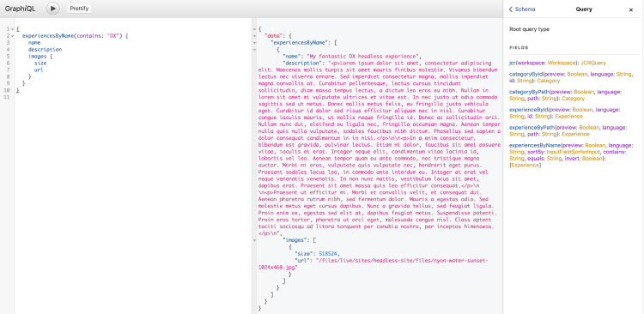644x314 pixels.
Task: Go back to Schema in docs panel
Action: coord(522,9)
